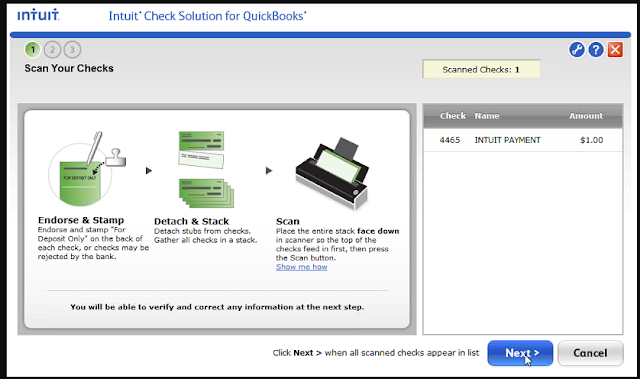This screenshot has height=379, width=640.
Task: Open the blue question mark help icon
Action: pyautogui.click(x=596, y=50)
